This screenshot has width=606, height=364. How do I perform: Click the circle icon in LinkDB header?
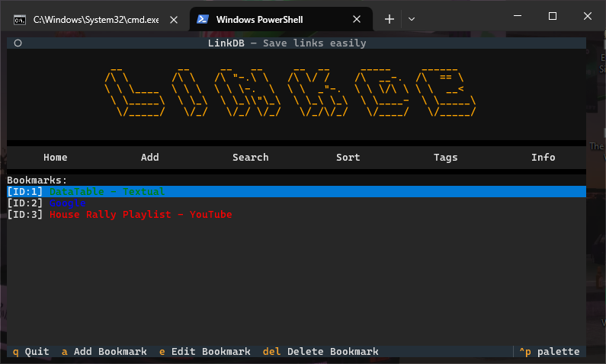point(18,43)
